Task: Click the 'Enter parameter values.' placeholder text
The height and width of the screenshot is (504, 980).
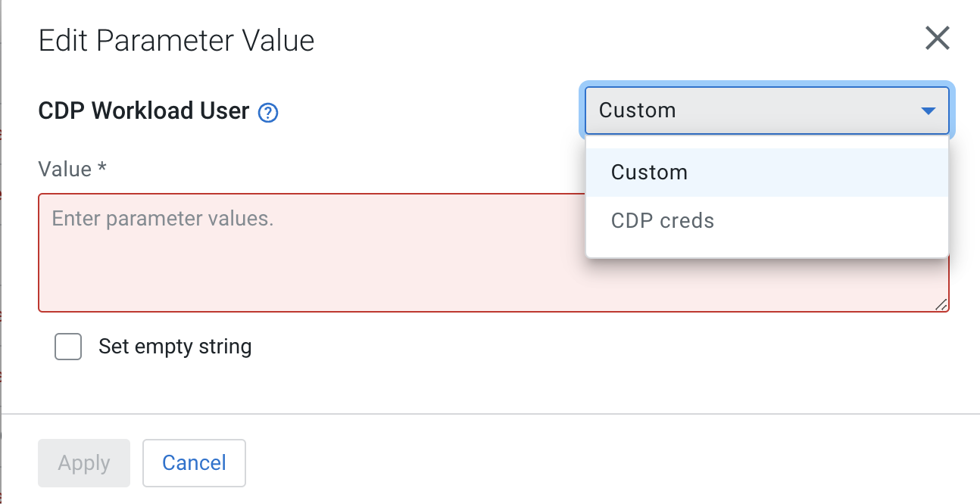Action: coord(162,219)
